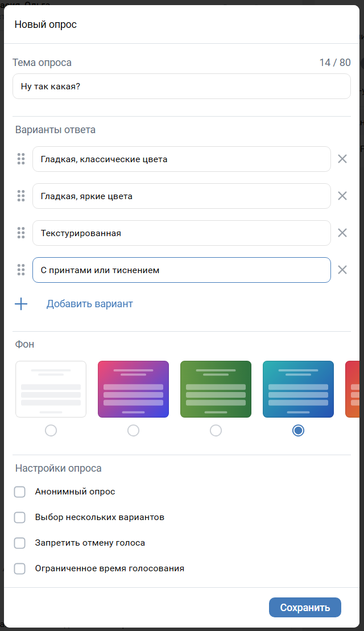The width and height of the screenshot is (364, 631).
Task: Click drag handle beside 'Гладкая, яркие цвета'
Action: pyautogui.click(x=21, y=196)
